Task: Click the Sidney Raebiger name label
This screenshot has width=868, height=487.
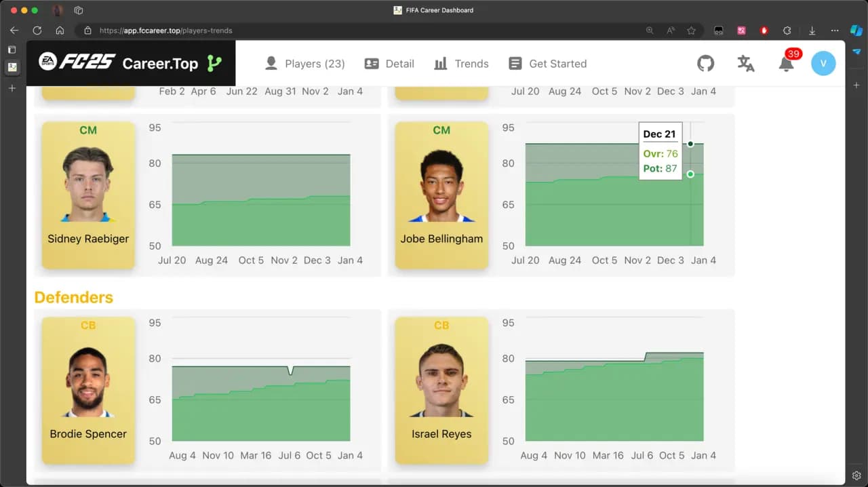Action: 88,239
